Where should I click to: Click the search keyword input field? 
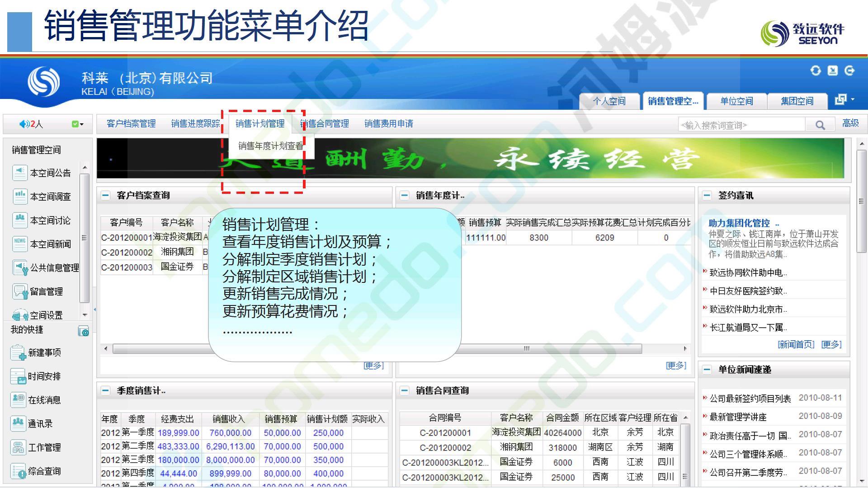[x=742, y=125]
